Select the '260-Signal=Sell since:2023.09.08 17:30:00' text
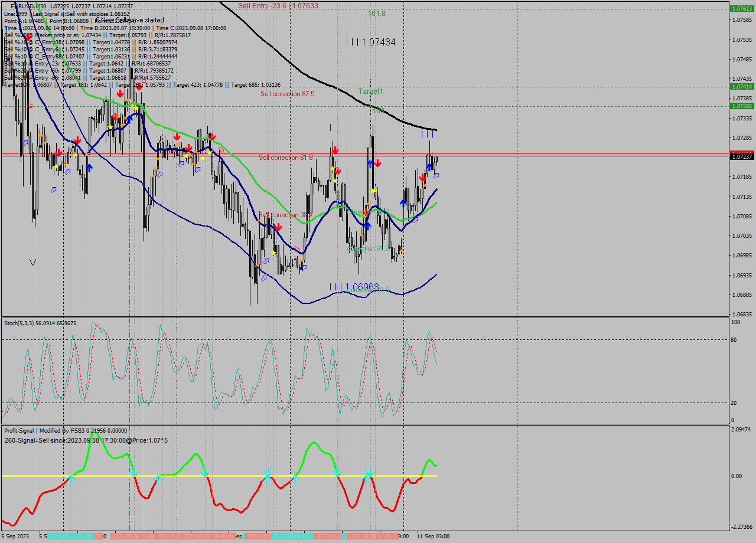 [x=67, y=440]
